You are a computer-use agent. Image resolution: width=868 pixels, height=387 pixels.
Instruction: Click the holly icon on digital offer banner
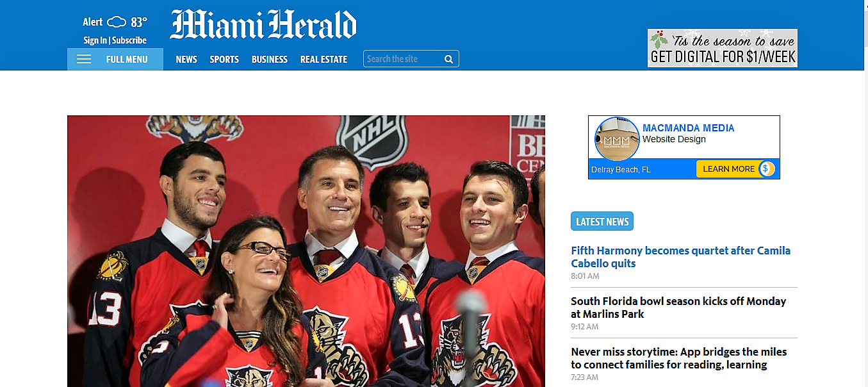click(659, 41)
